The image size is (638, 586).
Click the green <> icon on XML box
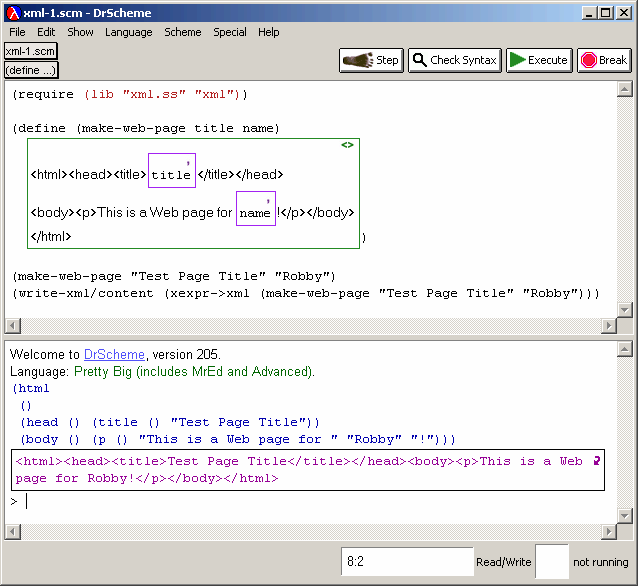(x=347, y=145)
